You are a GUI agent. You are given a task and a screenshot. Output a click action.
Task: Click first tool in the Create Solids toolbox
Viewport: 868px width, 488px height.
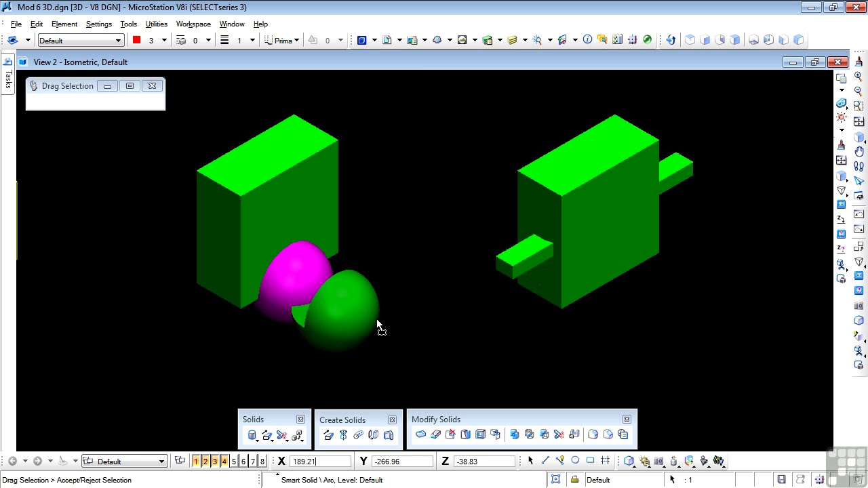pos(328,435)
